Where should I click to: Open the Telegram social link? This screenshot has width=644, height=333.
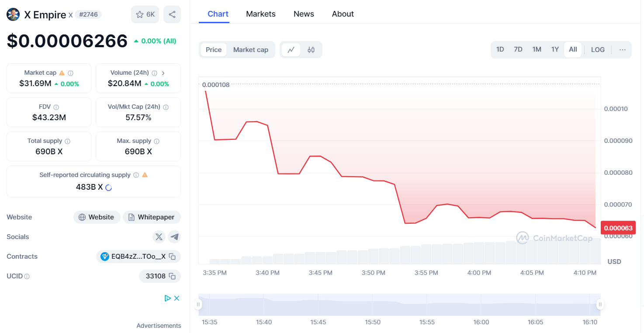[x=174, y=237]
